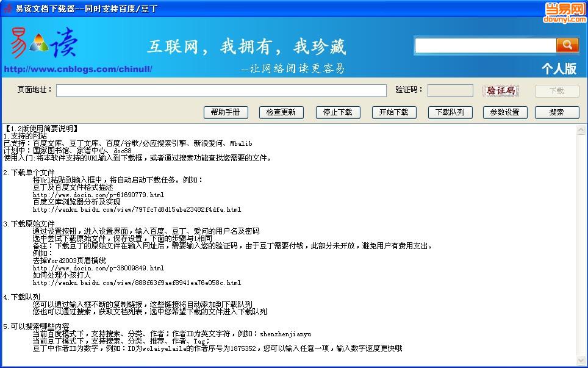The width and height of the screenshot is (588, 368).
Task: Open 参数设置 settings
Action: pyautogui.click(x=505, y=112)
